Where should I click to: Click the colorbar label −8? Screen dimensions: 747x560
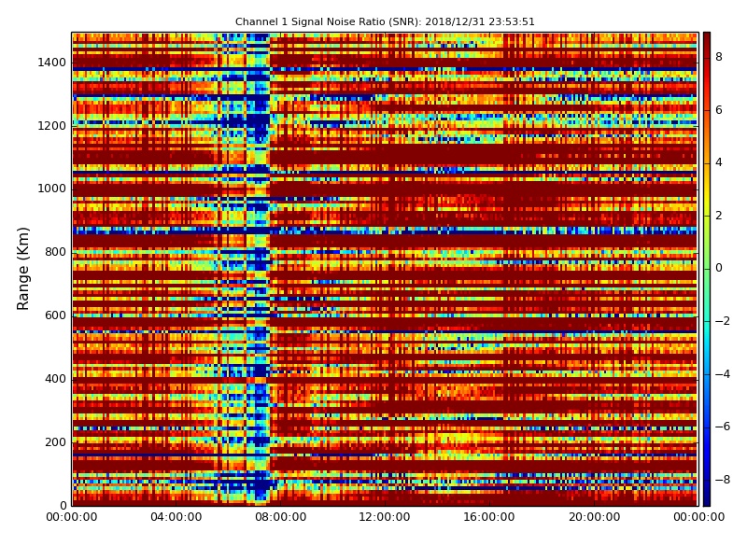click(723, 480)
